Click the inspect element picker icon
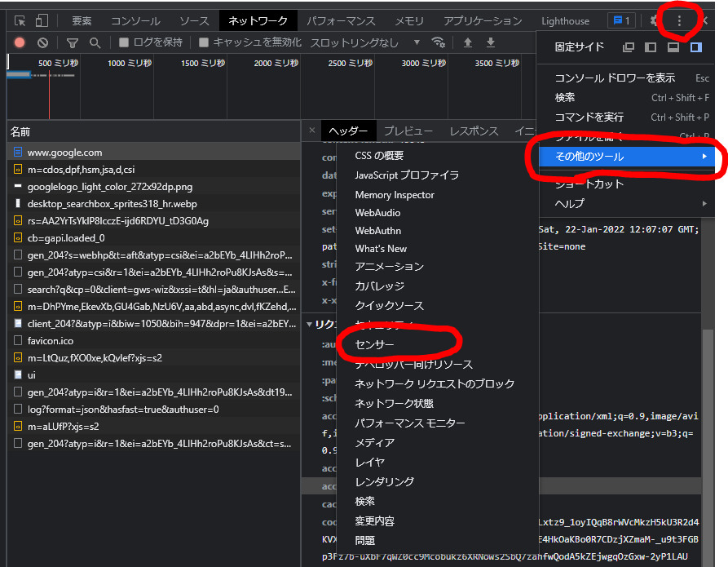This screenshot has height=567, width=728. [20, 21]
